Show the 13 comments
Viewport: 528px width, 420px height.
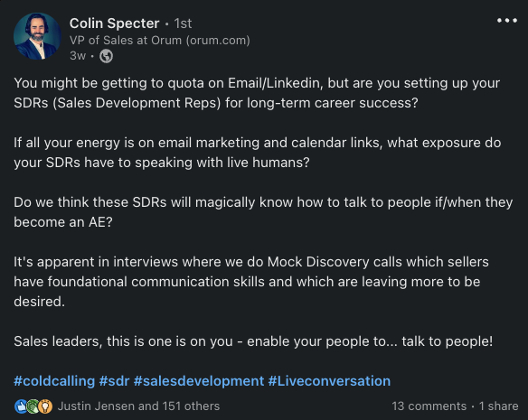pos(429,406)
